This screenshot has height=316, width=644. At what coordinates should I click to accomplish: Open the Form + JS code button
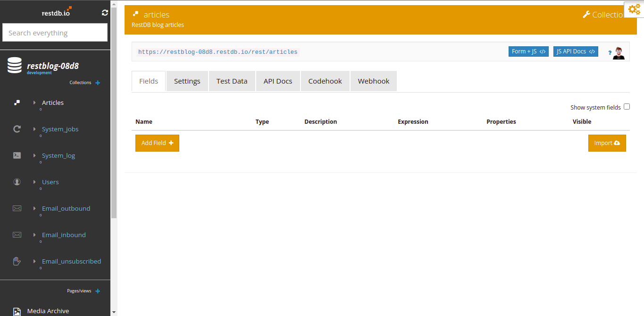click(528, 51)
